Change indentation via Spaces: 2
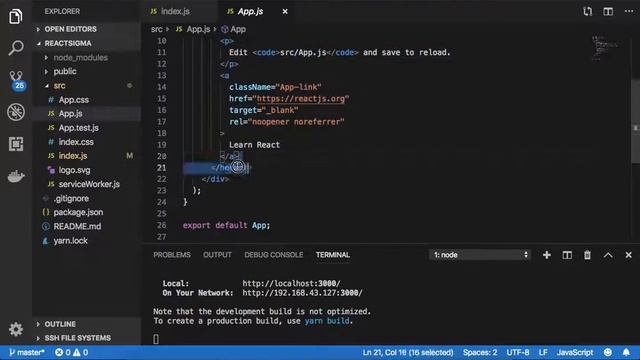The width and height of the screenshot is (640, 360). click(480, 352)
